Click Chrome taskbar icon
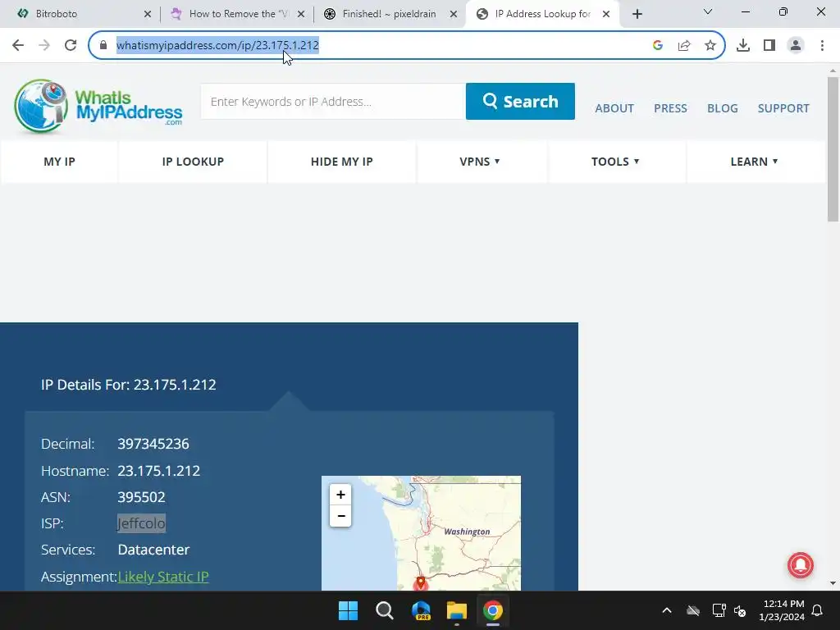Image resolution: width=840 pixels, height=630 pixels. [493, 610]
